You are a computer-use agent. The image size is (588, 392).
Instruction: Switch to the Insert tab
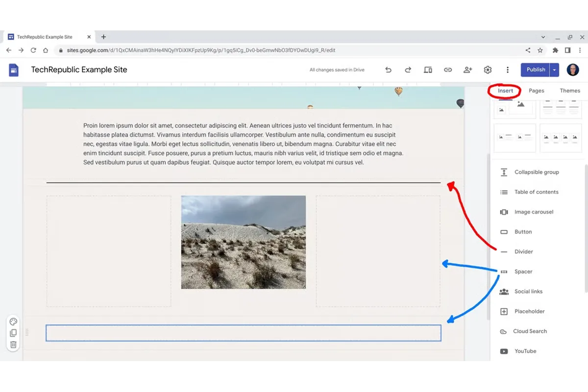(x=505, y=91)
